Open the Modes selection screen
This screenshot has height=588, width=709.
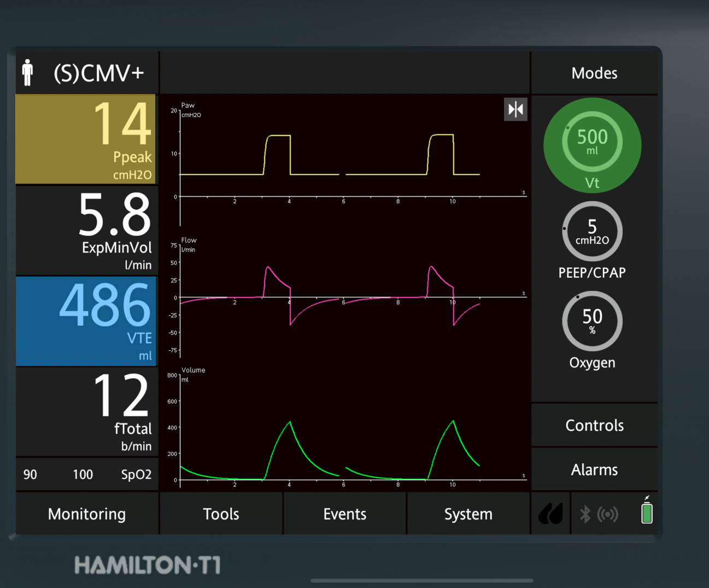point(594,73)
